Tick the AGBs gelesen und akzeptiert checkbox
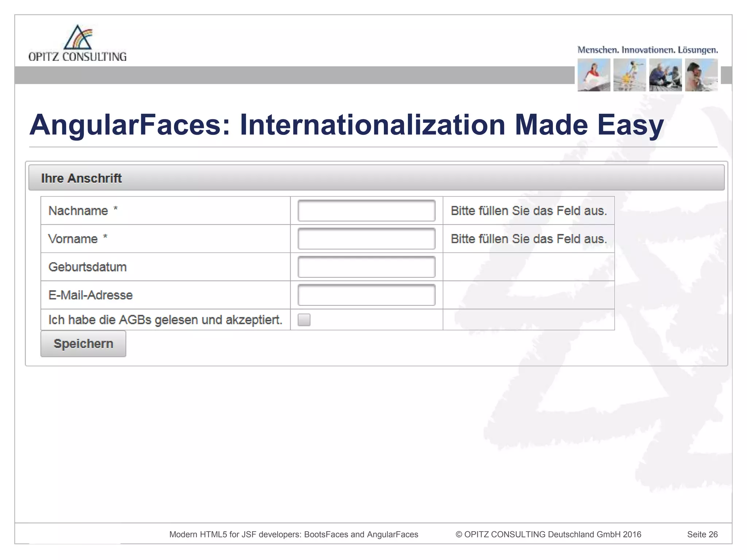This screenshot has height=560, width=747. click(304, 320)
